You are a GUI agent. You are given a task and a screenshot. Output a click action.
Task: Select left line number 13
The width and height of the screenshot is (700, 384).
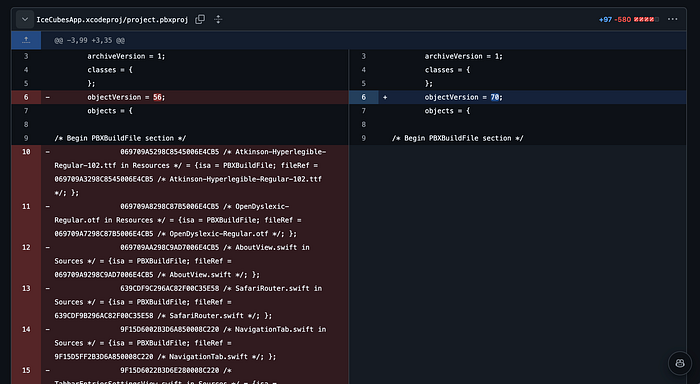click(x=26, y=288)
